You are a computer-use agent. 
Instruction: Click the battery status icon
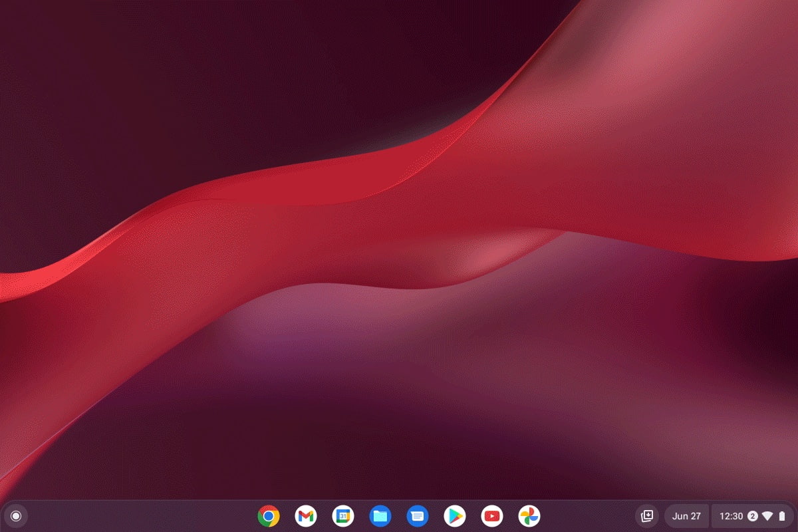click(782, 516)
